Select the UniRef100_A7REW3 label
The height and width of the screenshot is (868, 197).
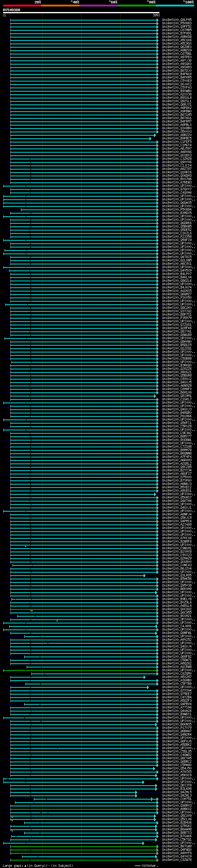pos(177,182)
